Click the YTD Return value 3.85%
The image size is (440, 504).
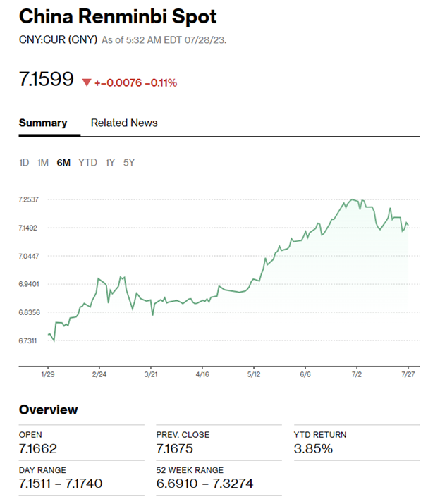[314, 448]
